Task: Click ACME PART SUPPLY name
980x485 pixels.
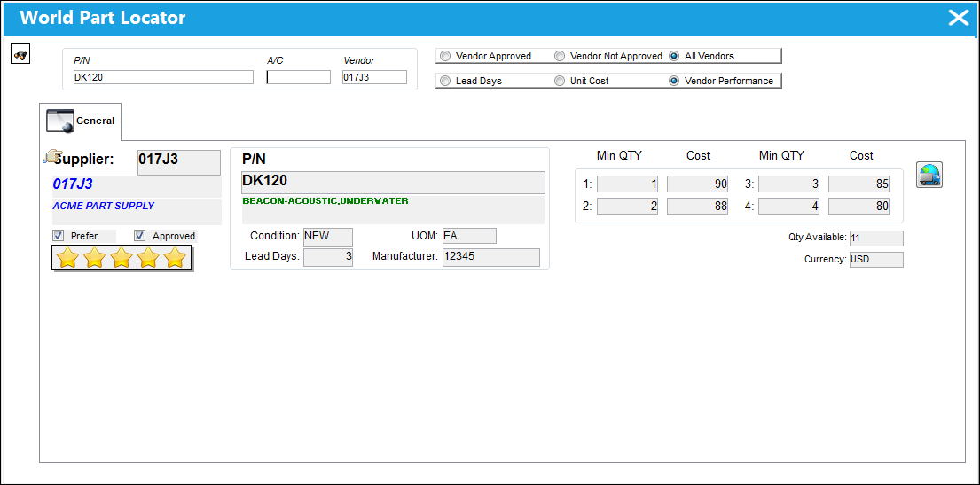Action: tap(103, 206)
